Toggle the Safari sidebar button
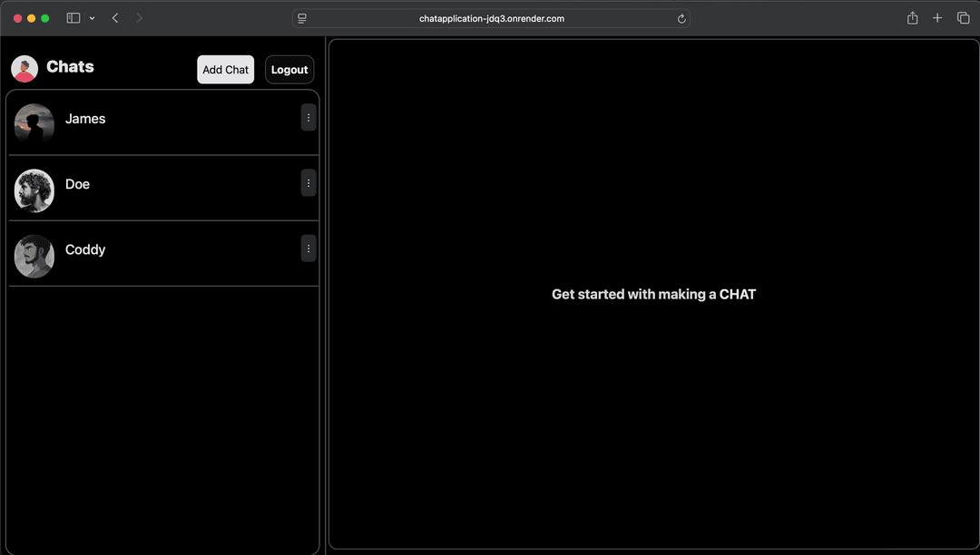The width and height of the screenshot is (980, 555). click(x=73, y=18)
